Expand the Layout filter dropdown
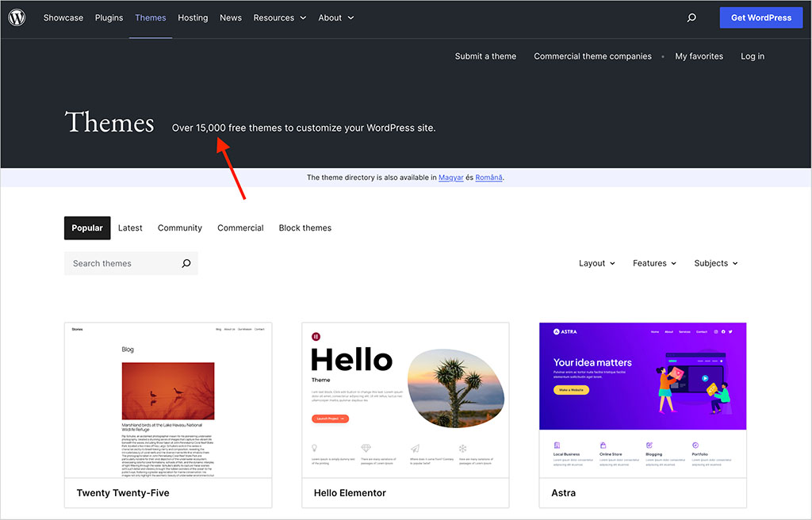The height and width of the screenshot is (520, 812). click(x=596, y=263)
